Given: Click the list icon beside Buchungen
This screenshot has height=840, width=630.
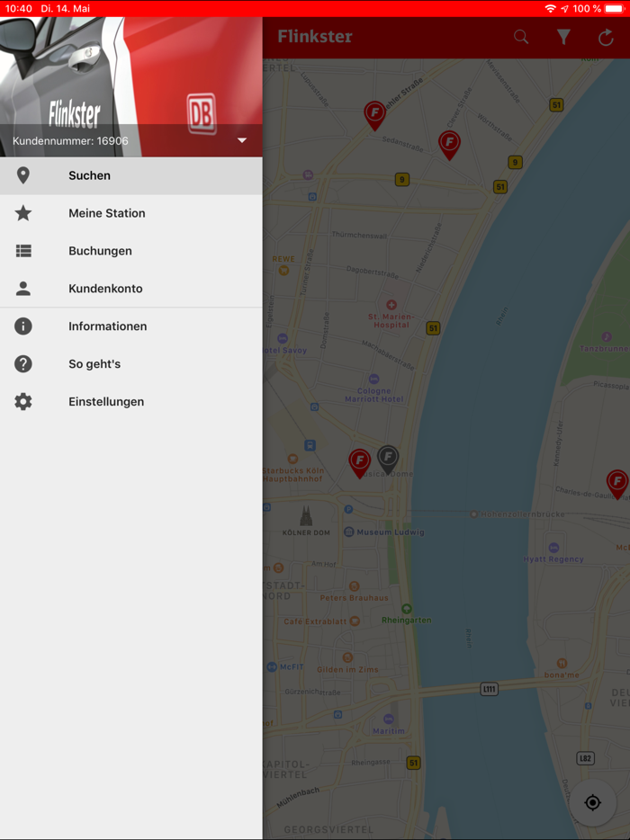Looking at the screenshot, I should pyautogui.click(x=23, y=251).
